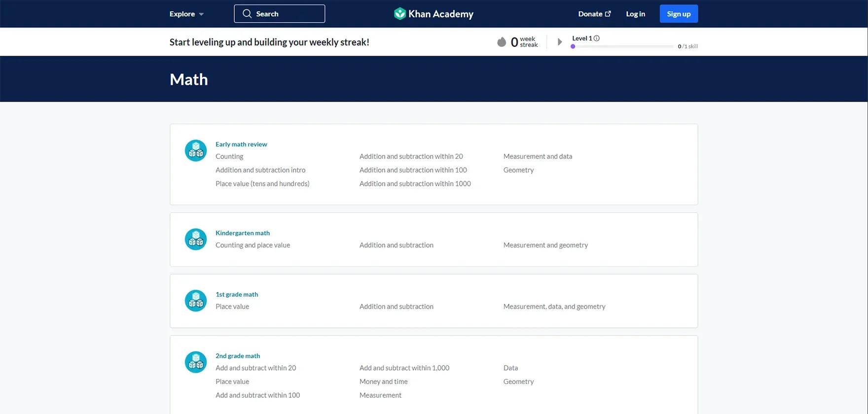Open the 1st grade math course icon
868x414 pixels.
196,301
